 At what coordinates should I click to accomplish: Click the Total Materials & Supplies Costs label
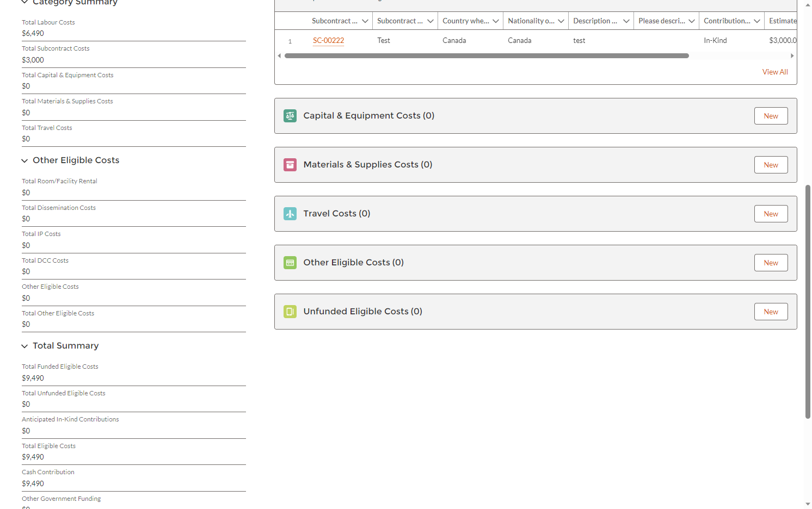67,101
